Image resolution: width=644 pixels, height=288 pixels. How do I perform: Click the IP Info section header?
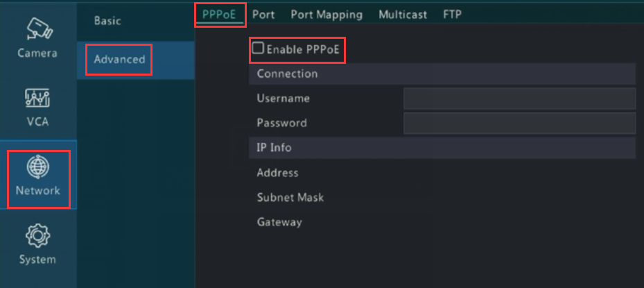coord(274,148)
